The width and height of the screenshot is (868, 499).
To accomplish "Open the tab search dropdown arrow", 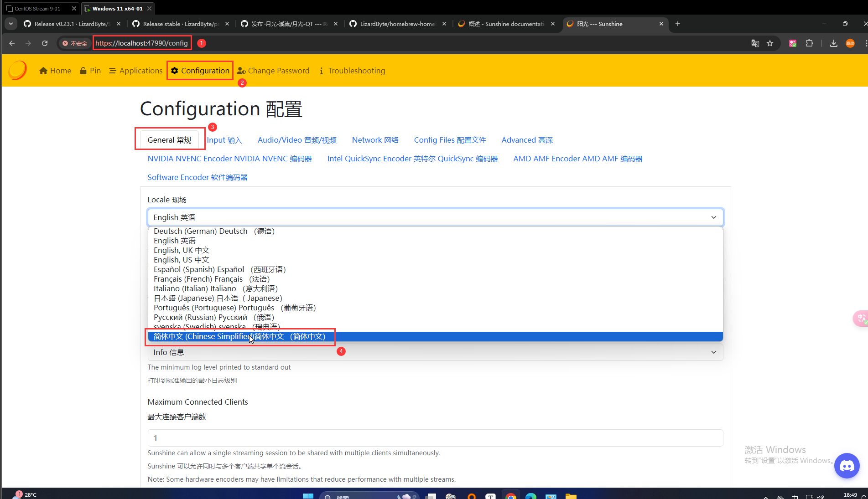I will tap(11, 24).
